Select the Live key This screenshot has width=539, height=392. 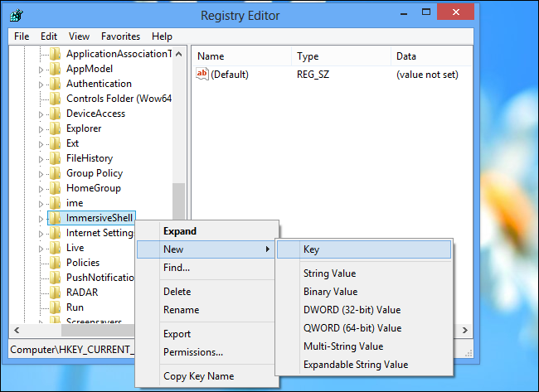point(75,247)
